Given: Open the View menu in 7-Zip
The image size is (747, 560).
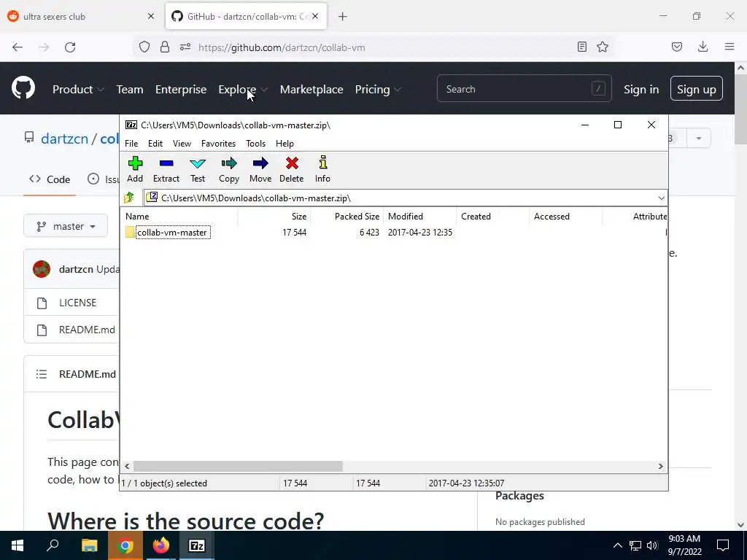Looking at the screenshot, I should [182, 144].
